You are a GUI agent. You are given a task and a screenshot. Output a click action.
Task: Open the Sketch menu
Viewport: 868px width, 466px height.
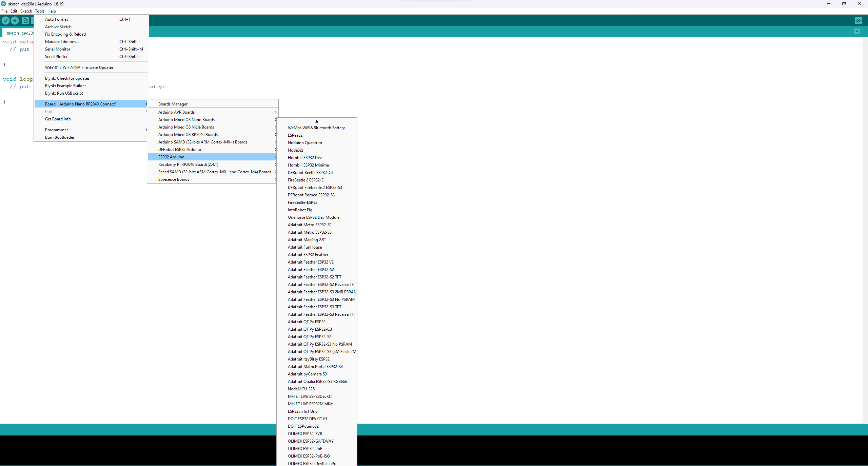point(26,11)
